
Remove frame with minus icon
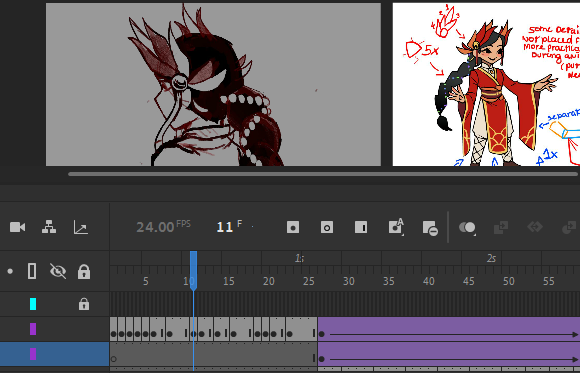pyautogui.click(x=430, y=228)
